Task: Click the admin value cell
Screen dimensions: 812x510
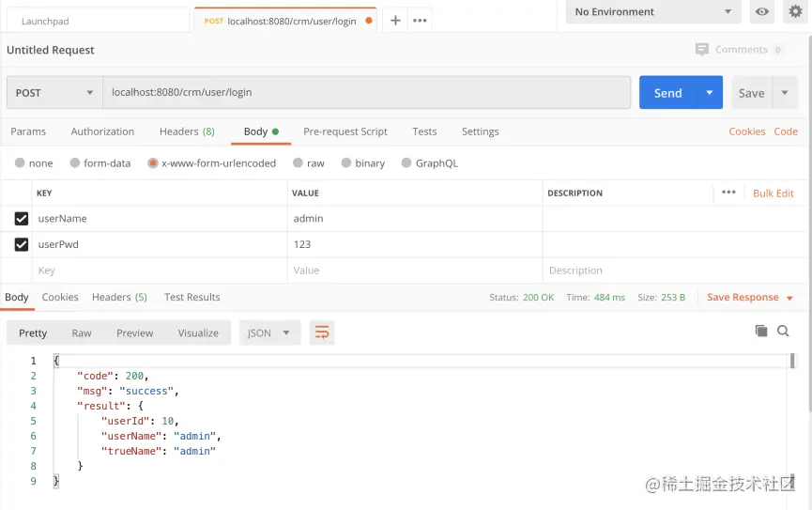Action: [415, 219]
